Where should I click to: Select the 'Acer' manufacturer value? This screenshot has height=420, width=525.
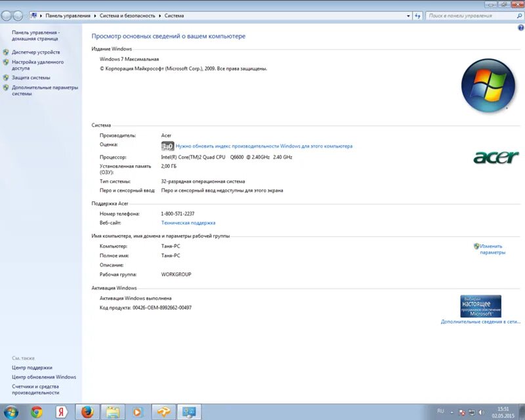[x=166, y=136]
